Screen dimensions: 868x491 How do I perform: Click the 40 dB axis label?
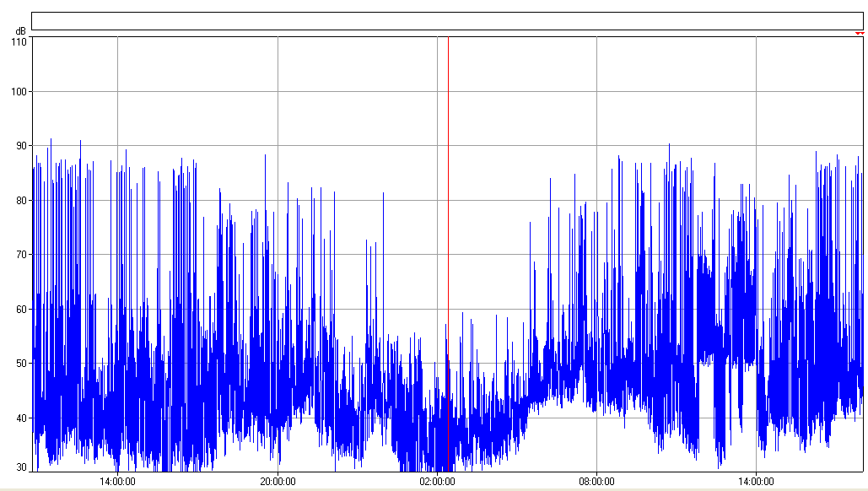[21, 418]
